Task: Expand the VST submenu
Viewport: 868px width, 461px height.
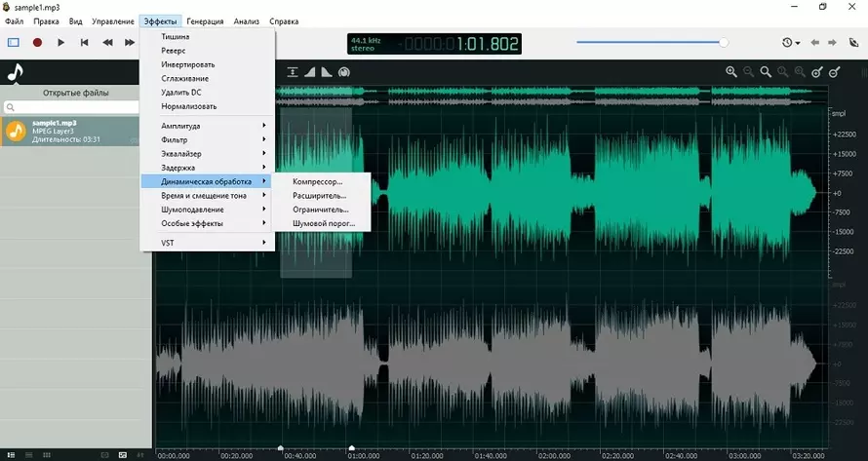Action: pyautogui.click(x=208, y=243)
